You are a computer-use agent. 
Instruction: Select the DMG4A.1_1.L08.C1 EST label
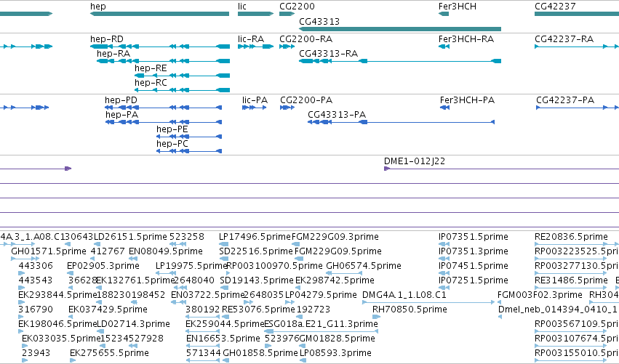pos(404,295)
